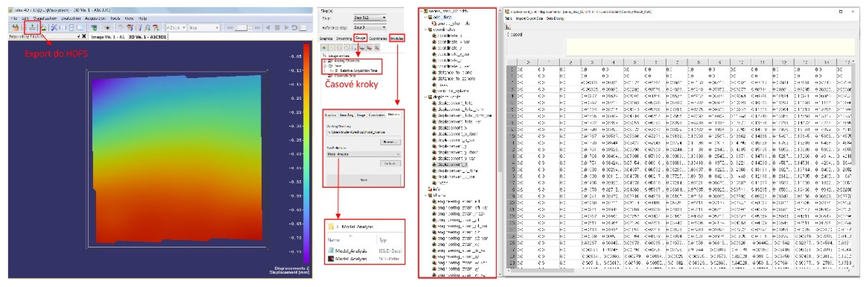This screenshot has height=287, width=868.
Task: Click the HDF5 export icon in toolbar
Action: coord(32,27)
